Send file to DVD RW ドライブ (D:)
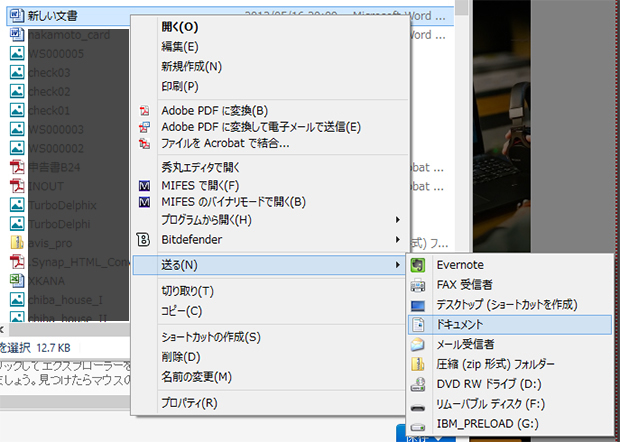 [510, 384]
